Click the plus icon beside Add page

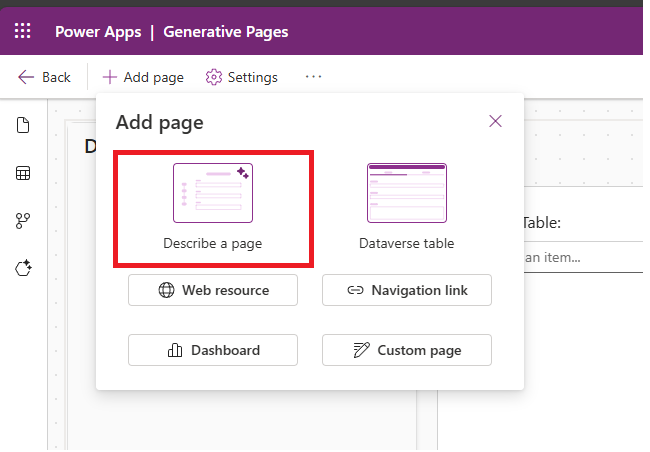[x=109, y=77]
